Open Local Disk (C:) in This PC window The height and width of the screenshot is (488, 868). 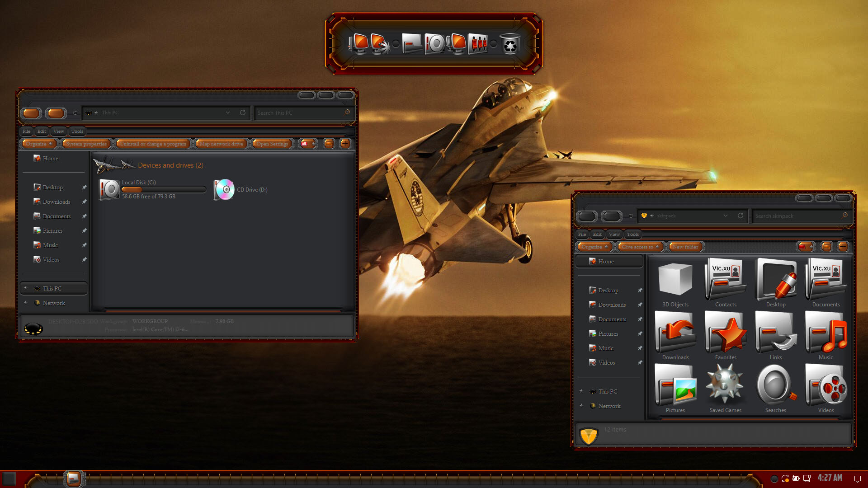tap(108, 189)
